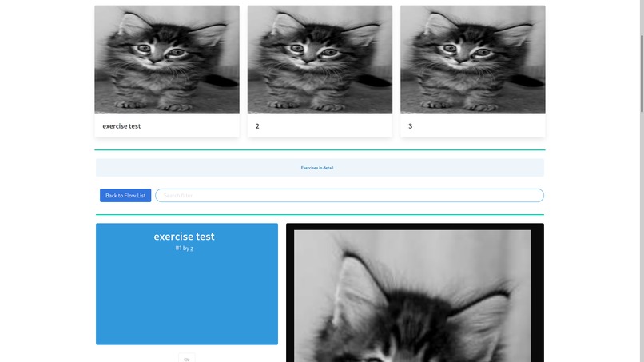Viewport: 644px width, 362px height.
Task: Focus the Search filter input field
Action: [349, 195]
